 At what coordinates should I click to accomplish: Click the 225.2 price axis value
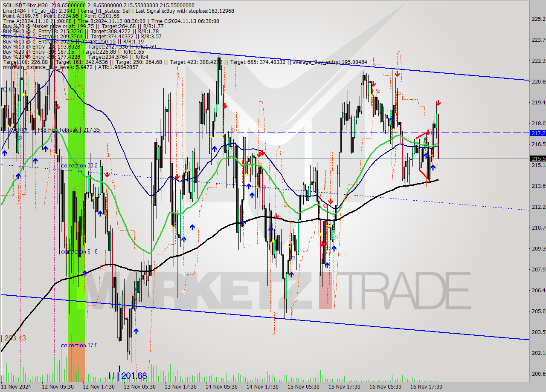pos(538,19)
